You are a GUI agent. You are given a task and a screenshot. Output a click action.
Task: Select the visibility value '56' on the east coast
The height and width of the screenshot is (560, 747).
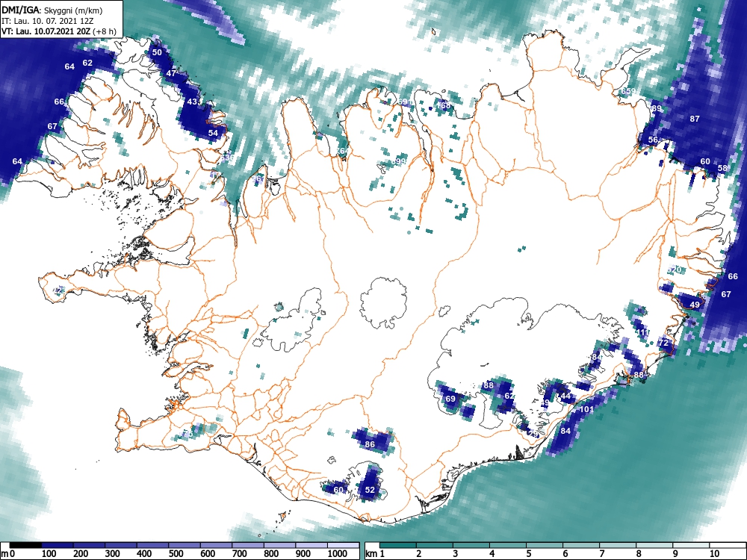tap(653, 140)
